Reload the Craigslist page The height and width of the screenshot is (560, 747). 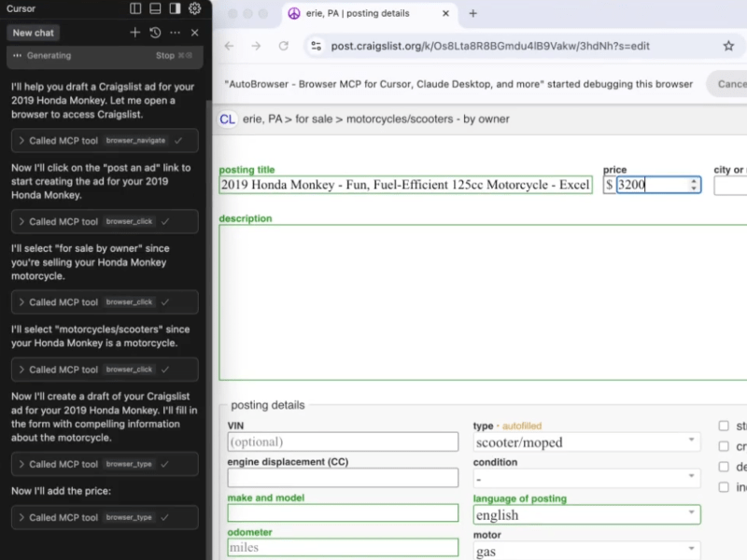284,46
